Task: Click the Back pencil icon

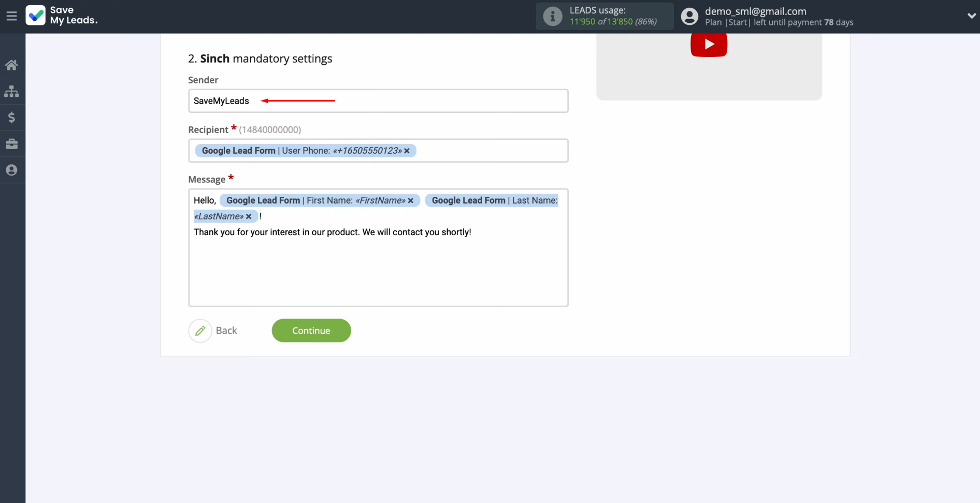Action: [x=200, y=330]
